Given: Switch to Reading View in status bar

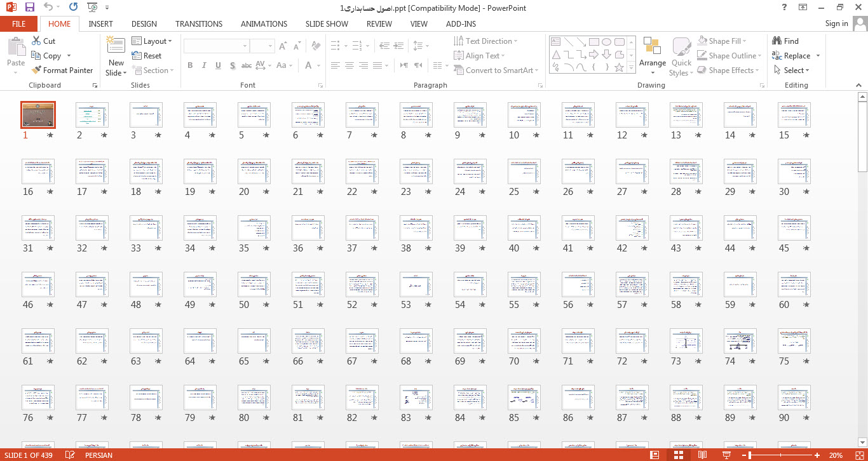Looking at the screenshot, I should click(702, 455).
